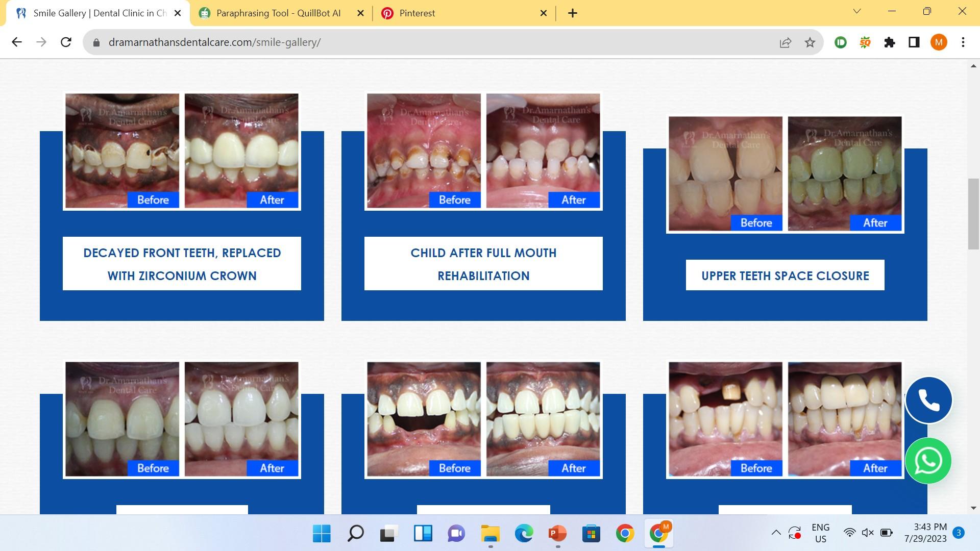Go back to the previous page
The width and height of the screenshot is (980, 551).
(17, 42)
